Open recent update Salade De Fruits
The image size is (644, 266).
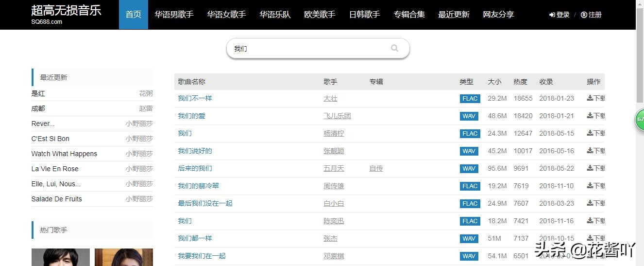[x=56, y=199]
